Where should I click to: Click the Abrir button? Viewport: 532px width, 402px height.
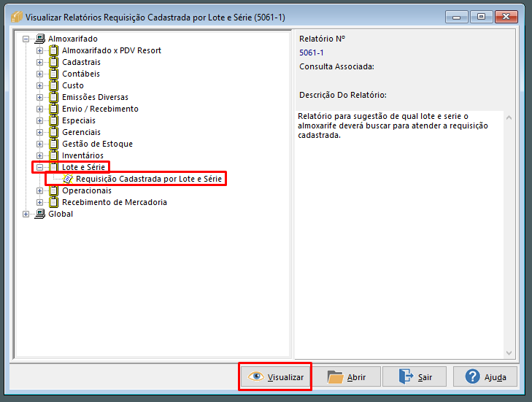(347, 376)
